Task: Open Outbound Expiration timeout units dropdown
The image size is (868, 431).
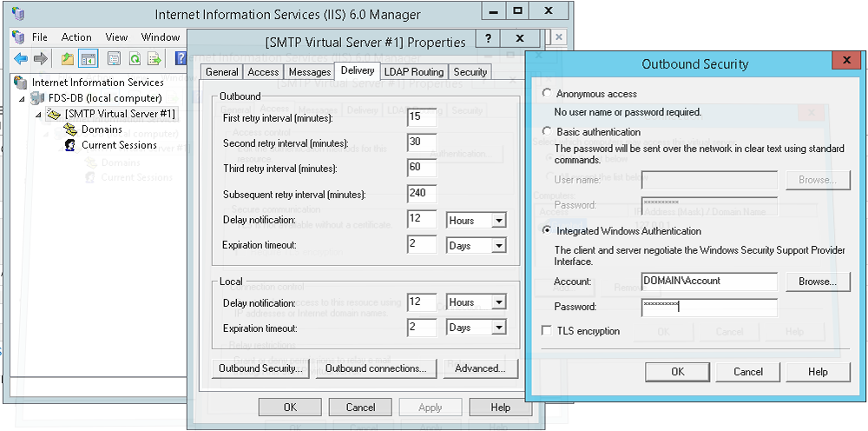Action: 499,246
